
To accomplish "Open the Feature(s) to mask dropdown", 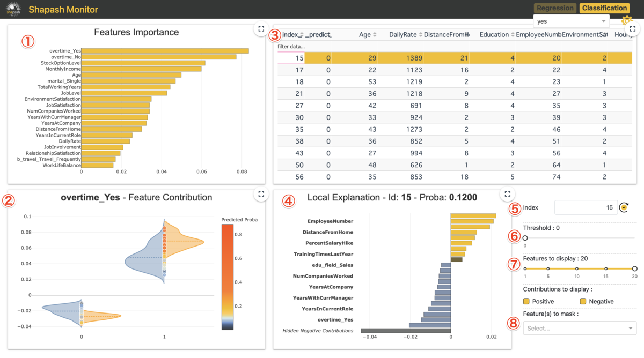I will (x=580, y=328).
